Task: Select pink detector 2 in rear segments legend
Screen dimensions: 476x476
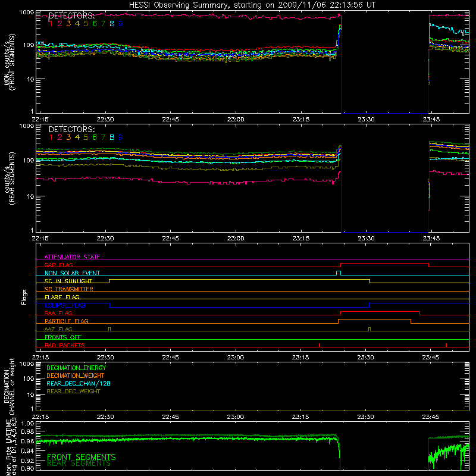Action: click(60, 137)
